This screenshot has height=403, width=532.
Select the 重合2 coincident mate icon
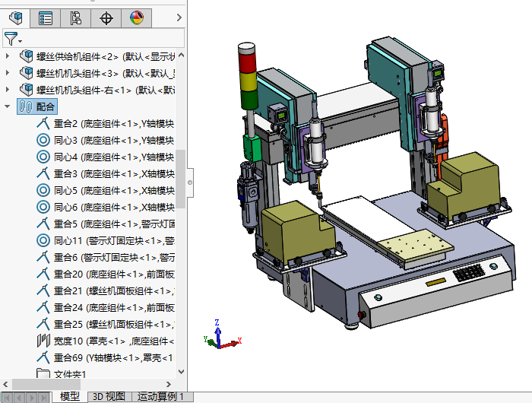pyautogui.click(x=43, y=124)
